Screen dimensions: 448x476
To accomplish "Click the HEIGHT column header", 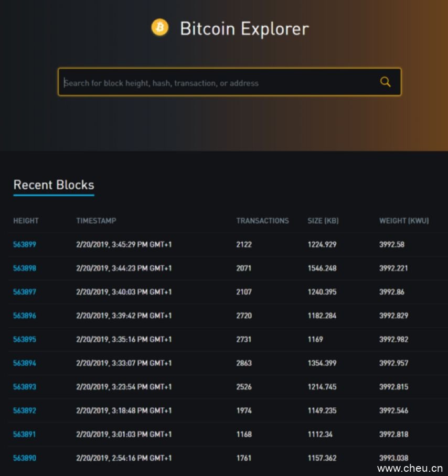I will tap(26, 221).
